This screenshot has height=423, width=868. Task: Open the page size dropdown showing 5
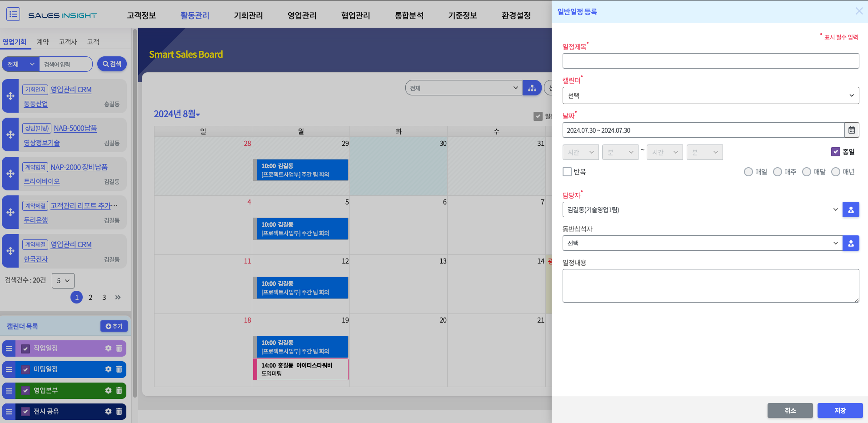pos(63,281)
